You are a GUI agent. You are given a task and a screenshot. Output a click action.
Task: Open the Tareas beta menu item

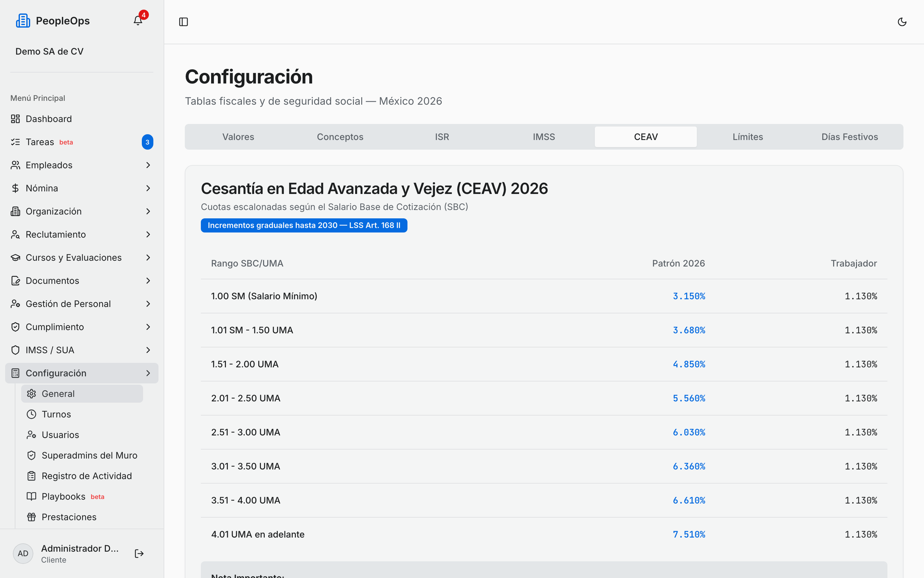tap(82, 142)
